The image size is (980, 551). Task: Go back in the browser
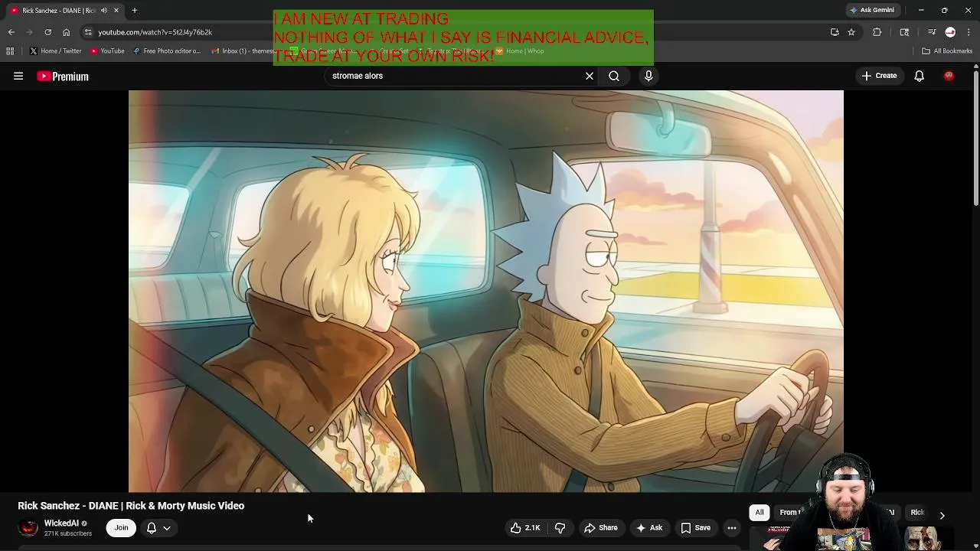(x=11, y=32)
